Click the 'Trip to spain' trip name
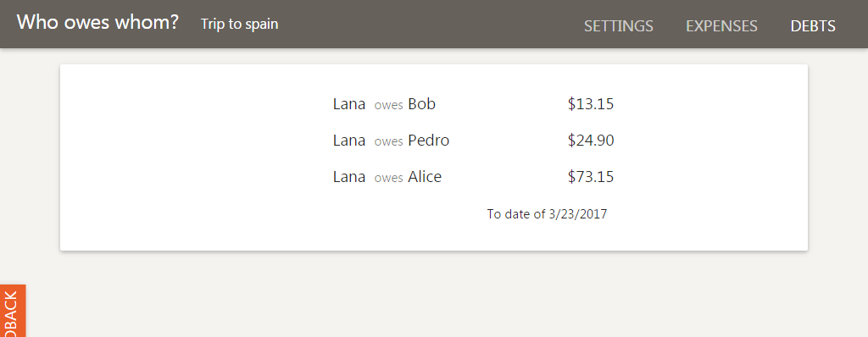This screenshot has width=868, height=337. click(x=239, y=24)
